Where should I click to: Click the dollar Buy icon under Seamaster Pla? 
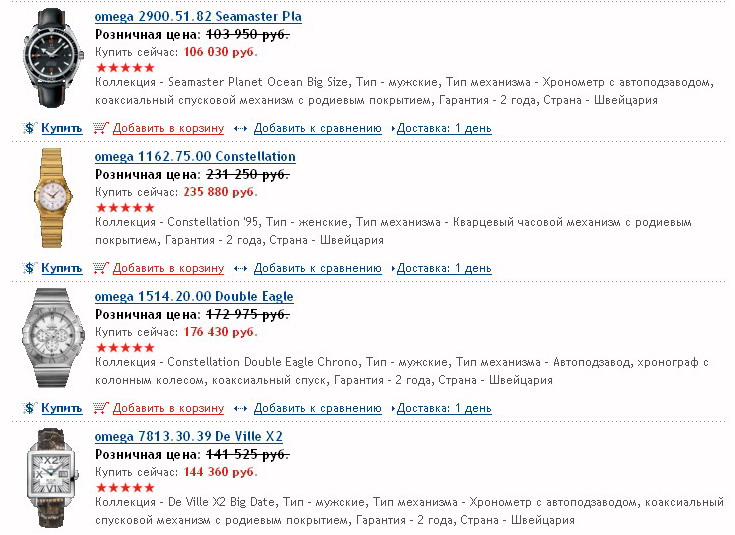(x=30, y=128)
